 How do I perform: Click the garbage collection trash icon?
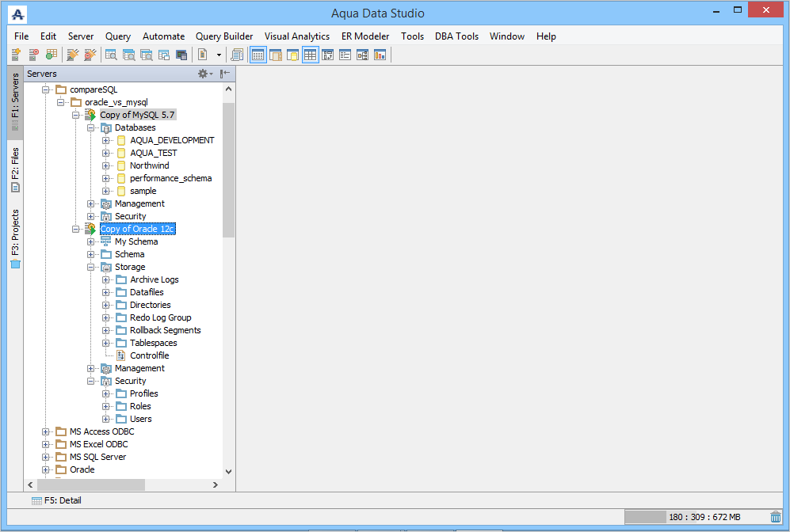click(x=776, y=517)
